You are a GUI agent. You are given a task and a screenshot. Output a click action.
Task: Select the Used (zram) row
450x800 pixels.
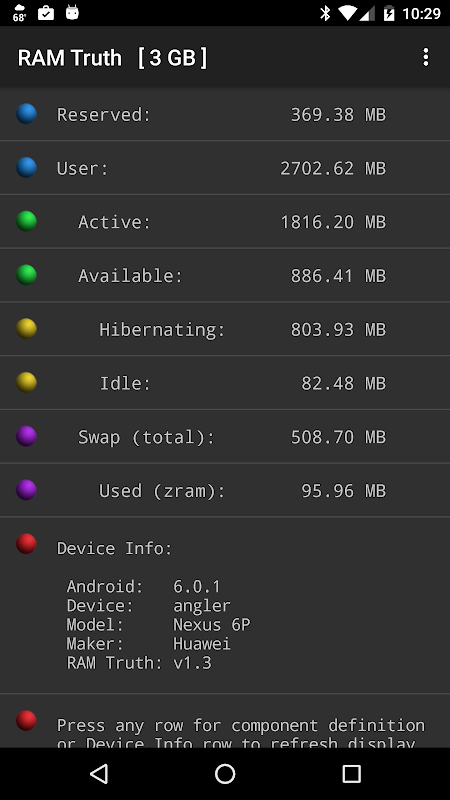(x=225, y=490)
